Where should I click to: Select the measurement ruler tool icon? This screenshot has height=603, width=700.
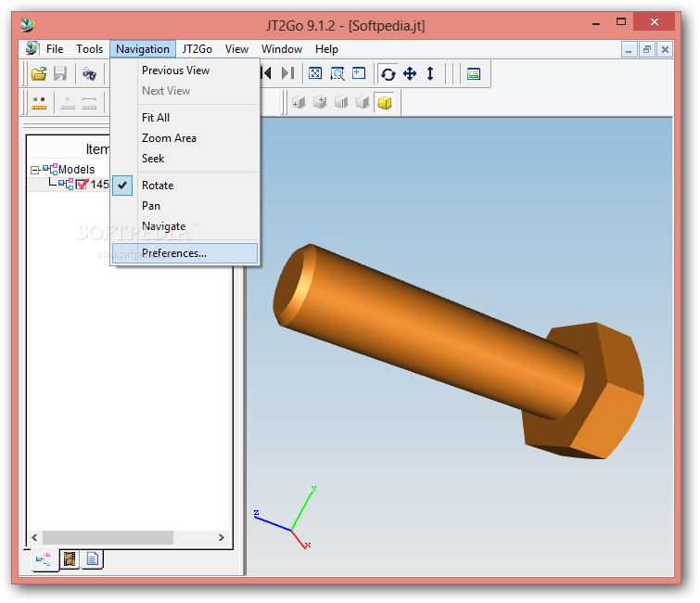tap(39, 103)
